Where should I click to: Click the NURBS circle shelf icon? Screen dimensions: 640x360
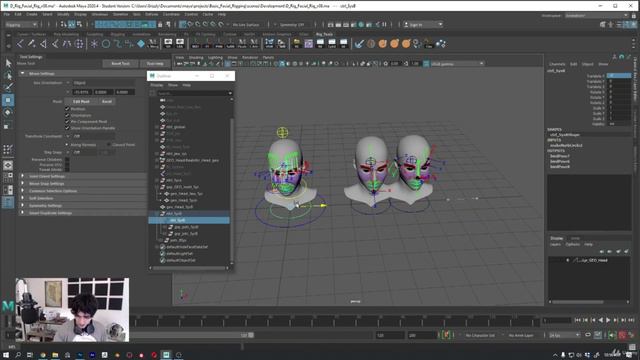coord(106,44)
